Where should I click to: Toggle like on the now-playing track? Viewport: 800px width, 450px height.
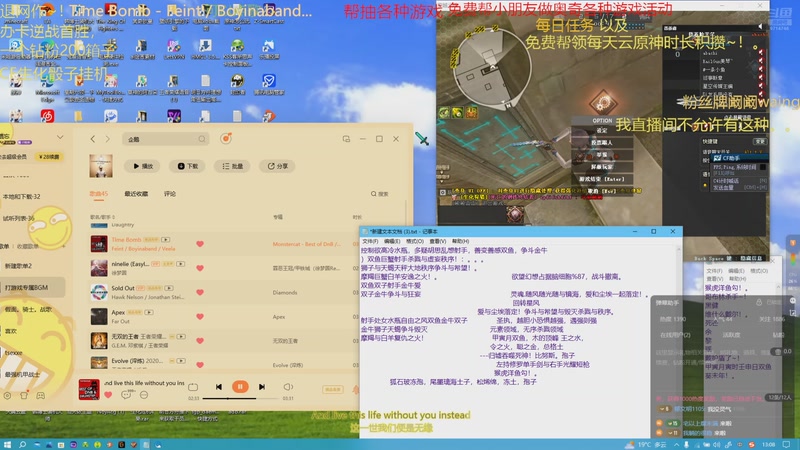[x=108, y=394]
